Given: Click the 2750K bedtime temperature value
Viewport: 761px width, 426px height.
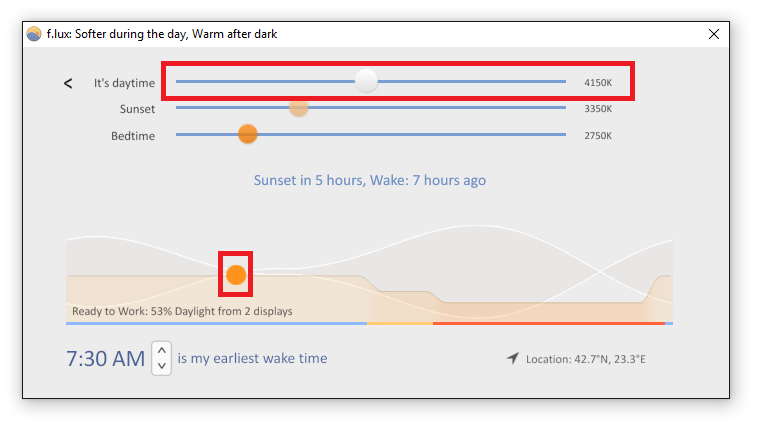Looking at the screenshot, I should 598,135.
